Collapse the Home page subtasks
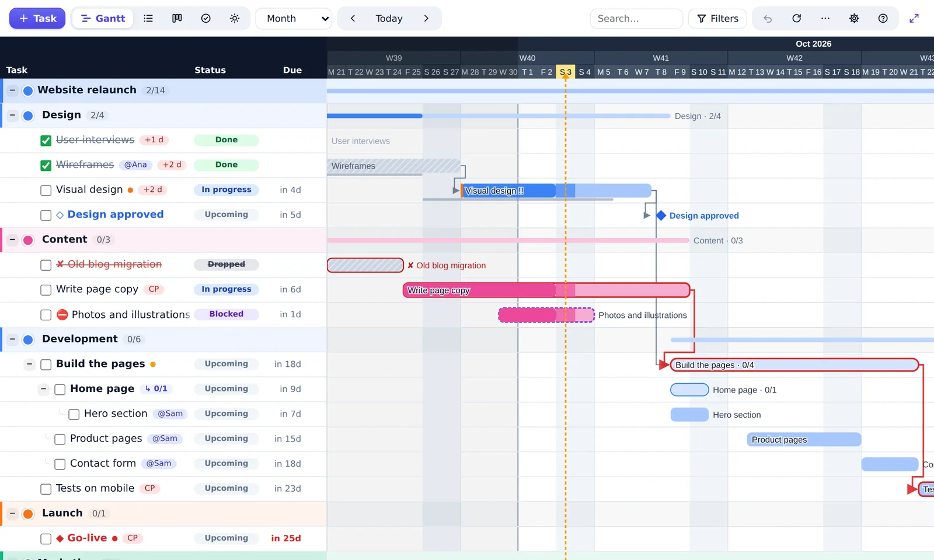This screenshot has height=560, width=934. tap(43, 389)
